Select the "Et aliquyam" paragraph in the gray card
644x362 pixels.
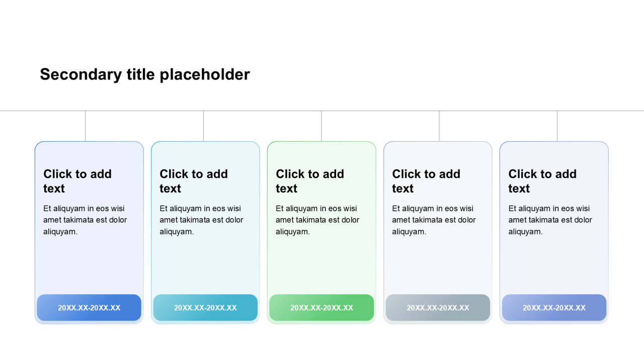click(x=434, y=220)
